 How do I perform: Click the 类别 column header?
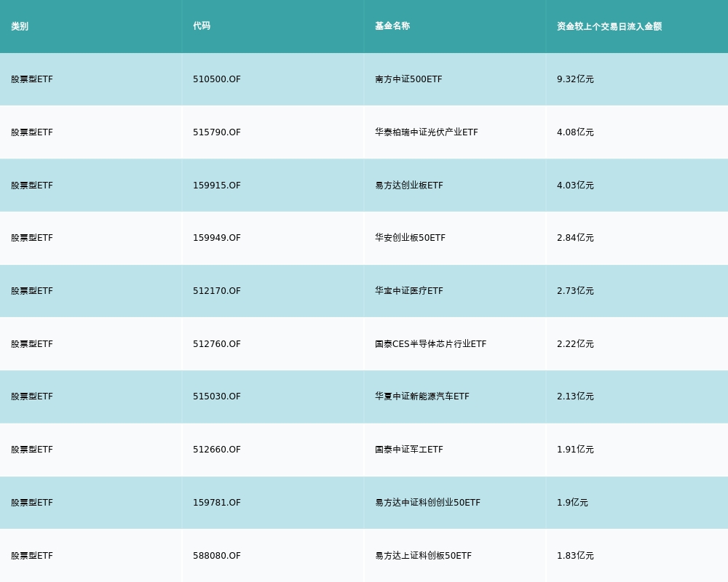click(20, 26)
